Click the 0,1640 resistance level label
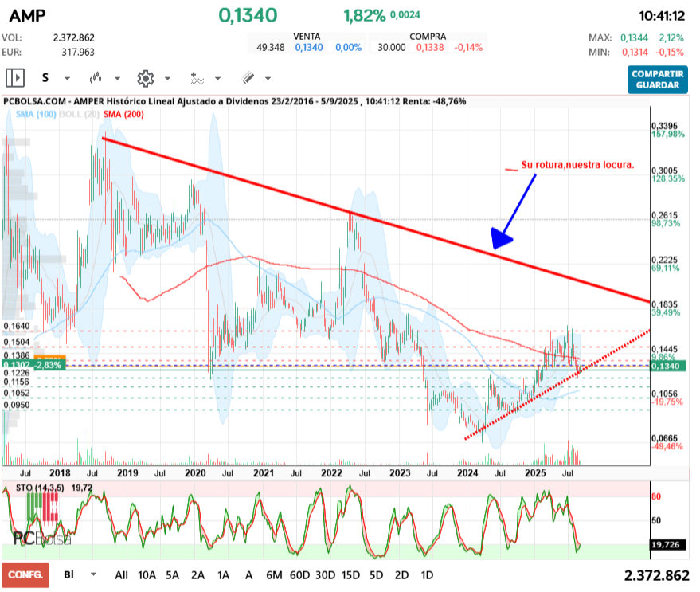The width and height of the screenshot is (700, 592). (17, 326)
